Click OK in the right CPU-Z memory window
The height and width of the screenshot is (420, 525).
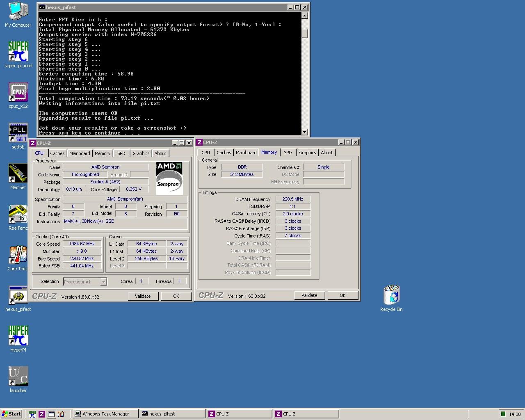pyautogui.click(x=342, y=295)
